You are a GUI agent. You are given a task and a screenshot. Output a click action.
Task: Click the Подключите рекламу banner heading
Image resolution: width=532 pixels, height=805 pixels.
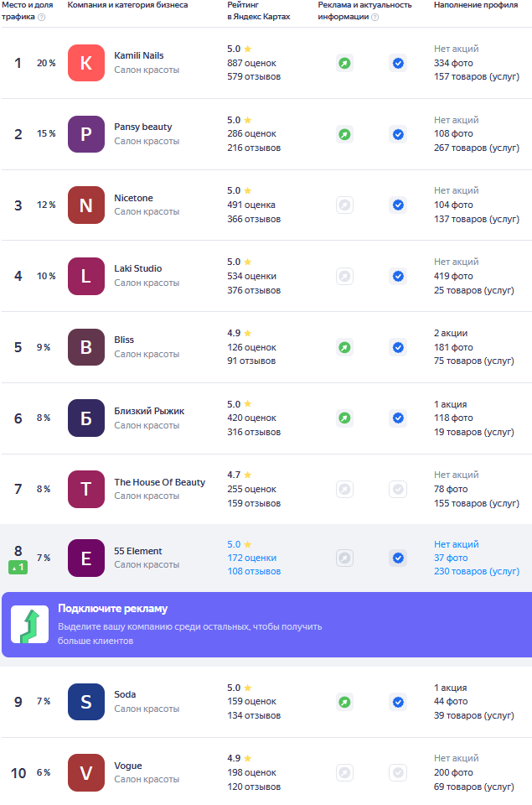[x=113, y=609]
